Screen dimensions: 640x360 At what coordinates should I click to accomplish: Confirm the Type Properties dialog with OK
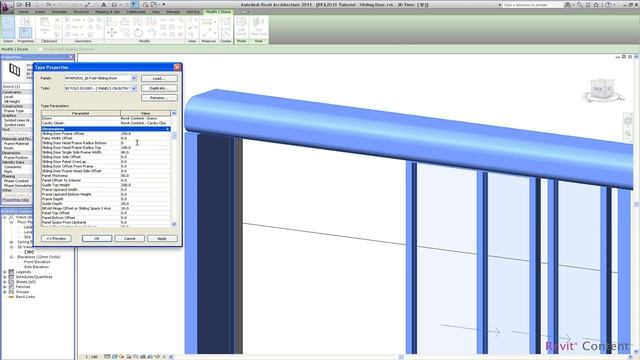click(x=97, y=238)
